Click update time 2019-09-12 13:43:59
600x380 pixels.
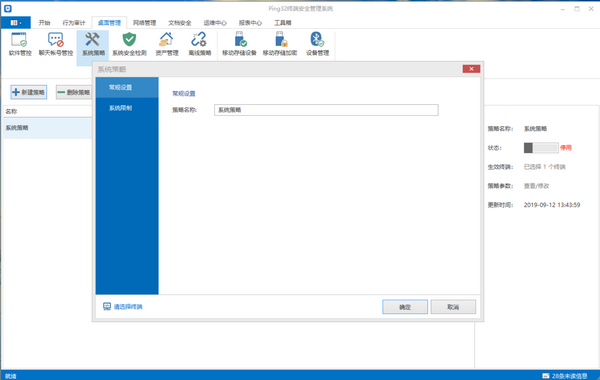[x=552, y=205]
